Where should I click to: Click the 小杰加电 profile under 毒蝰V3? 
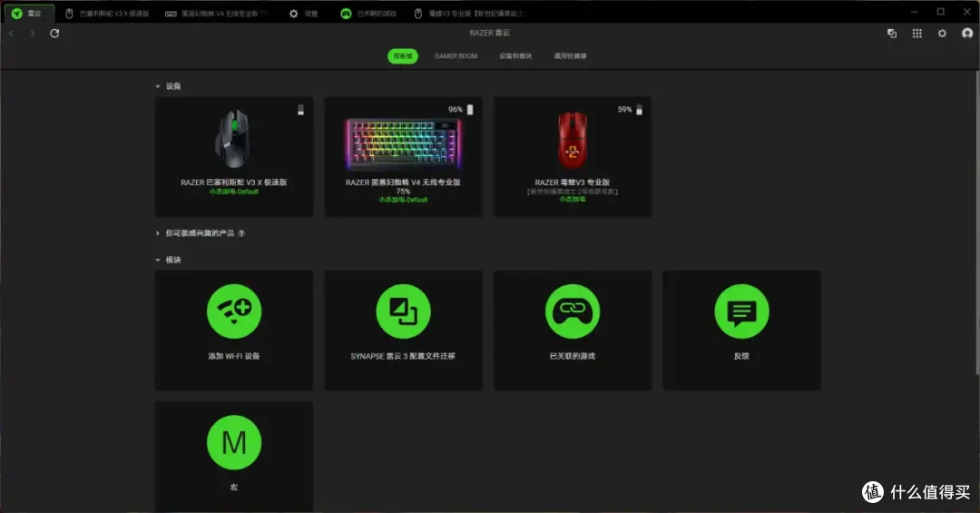[x=573, y=199]
